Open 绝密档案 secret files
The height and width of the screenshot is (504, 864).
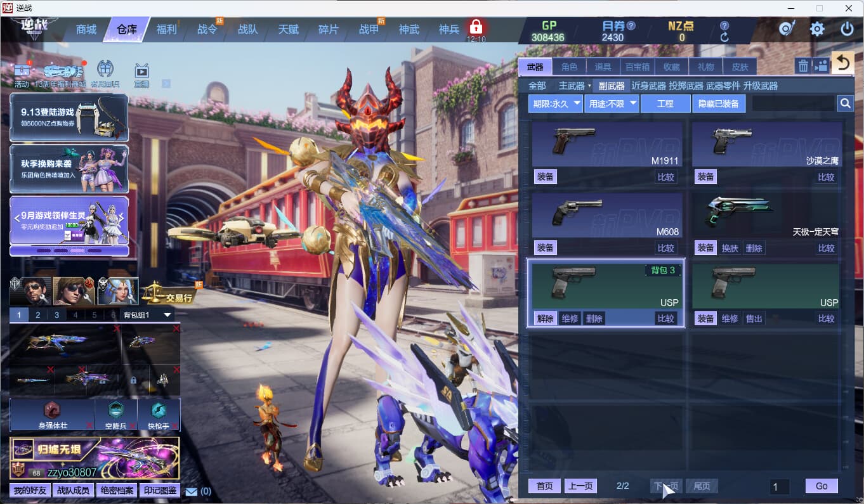(x=116, y=491)
